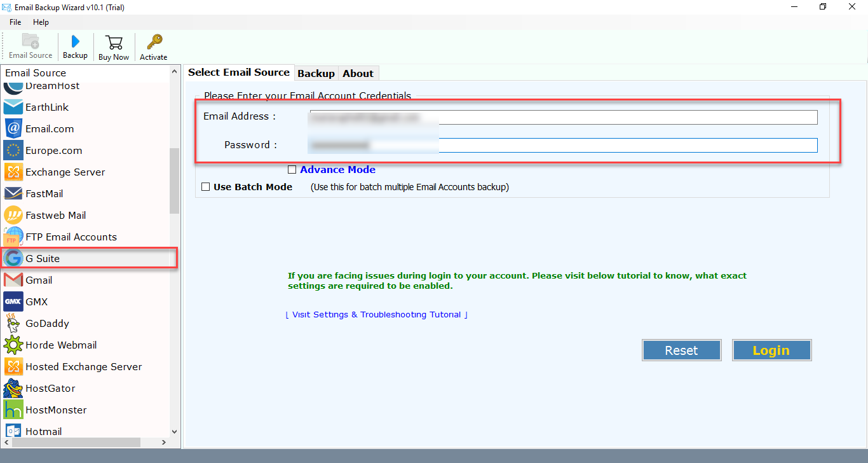
Task: Select "G Suite" label in source list
Action: pos(43,259)
